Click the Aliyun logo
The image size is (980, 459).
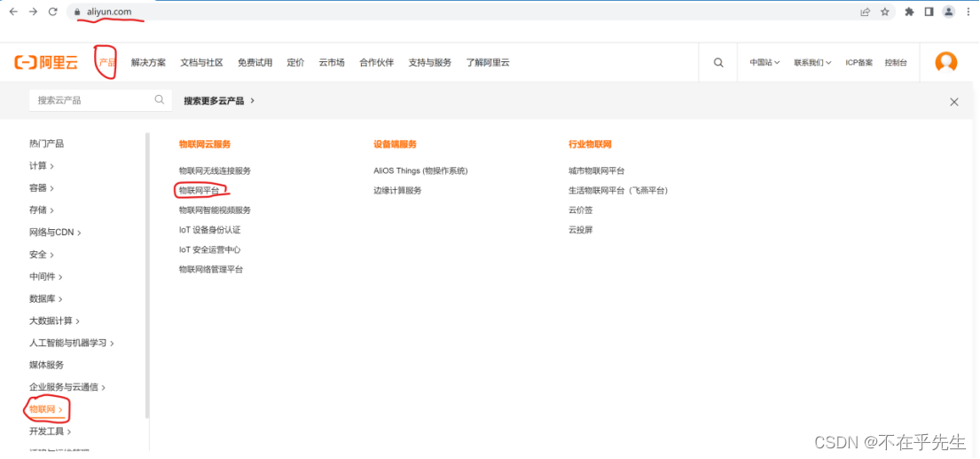click(x=46, y=62)
